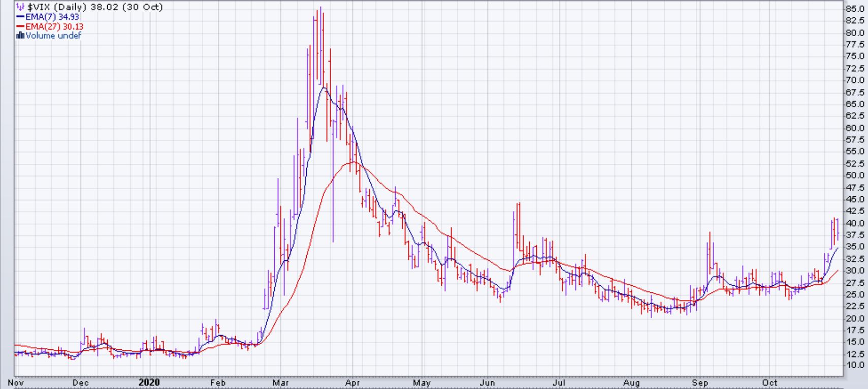The width and height of the screenshot is (868, 389).
Task: Click the volume bar-chart icon in legend
Action: 20,36
